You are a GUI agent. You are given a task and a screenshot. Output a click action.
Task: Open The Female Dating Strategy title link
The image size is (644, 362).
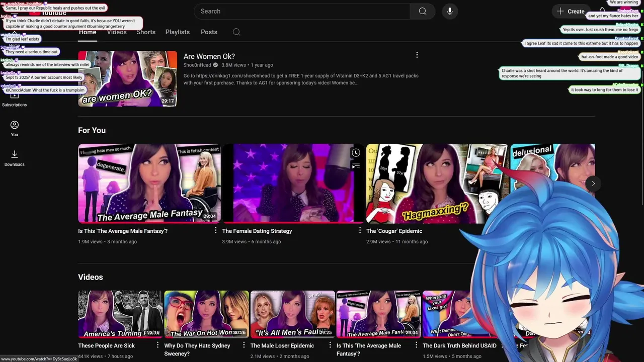point(257,231)
